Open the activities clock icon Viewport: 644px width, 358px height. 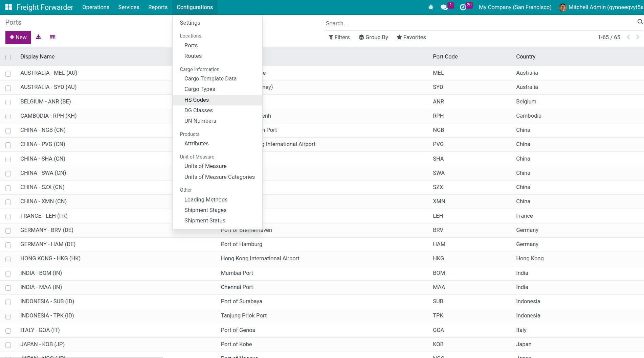tap(463, 7)
